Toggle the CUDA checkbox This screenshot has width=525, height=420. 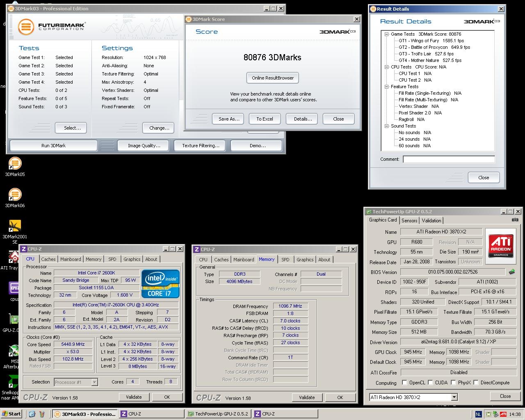pyautogui.click(x=431, y=383)
